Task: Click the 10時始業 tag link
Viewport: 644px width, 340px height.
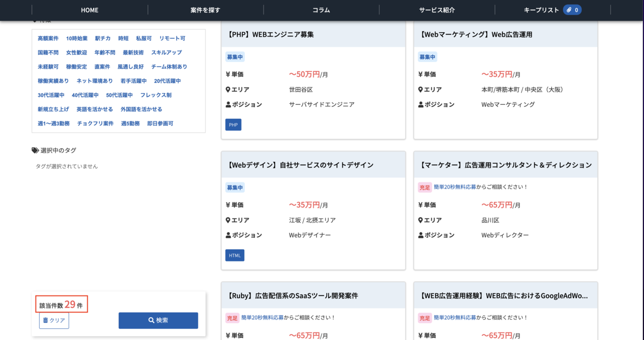Action: pos(77,39)
